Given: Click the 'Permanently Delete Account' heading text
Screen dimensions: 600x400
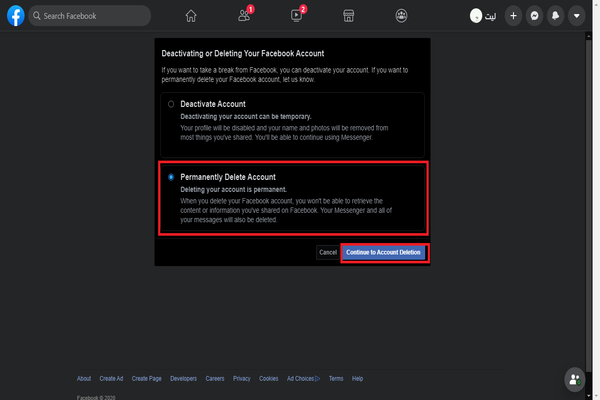Looking at the screenshot, I should tap(228, 177).
